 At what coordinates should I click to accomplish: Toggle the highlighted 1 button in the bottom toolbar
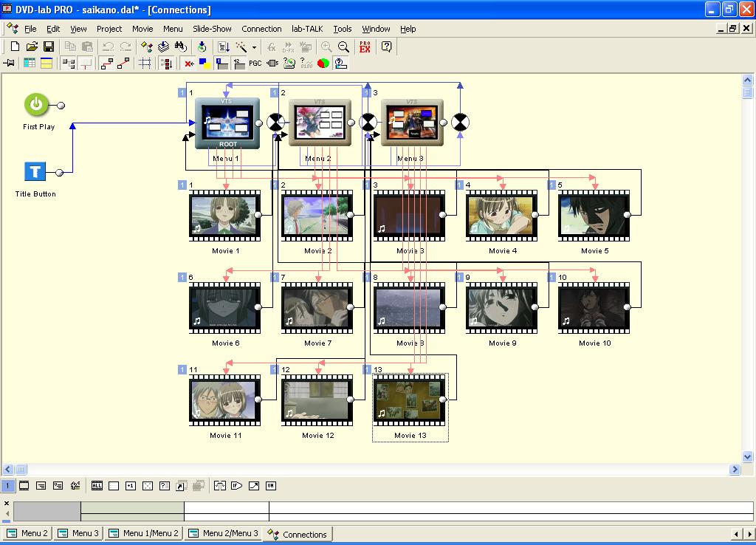(x=7, y=486)
